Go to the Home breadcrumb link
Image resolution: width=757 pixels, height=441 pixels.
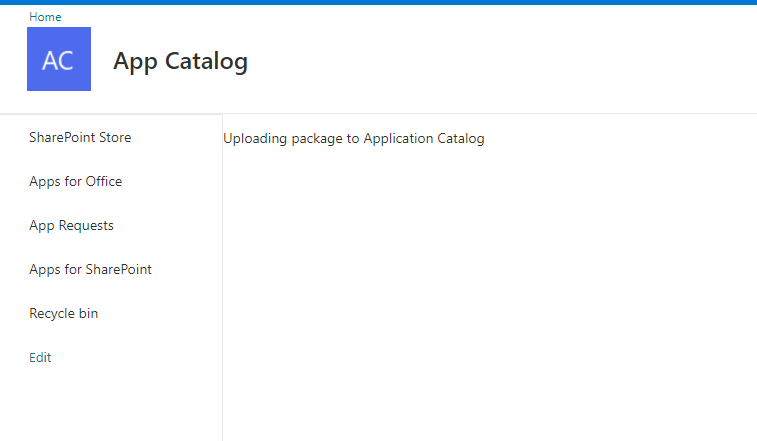click(45, 17)
